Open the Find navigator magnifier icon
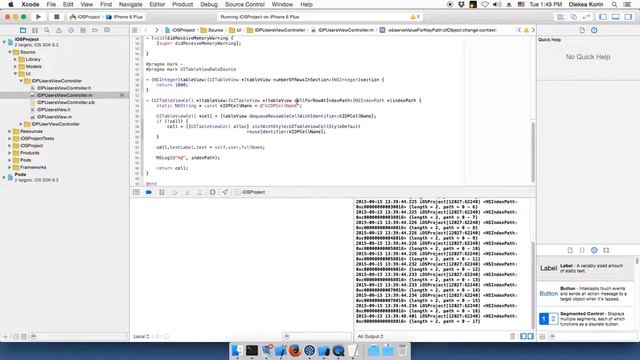Image resolution: width=640 pixels, height=360 pixels. point(47,30)
